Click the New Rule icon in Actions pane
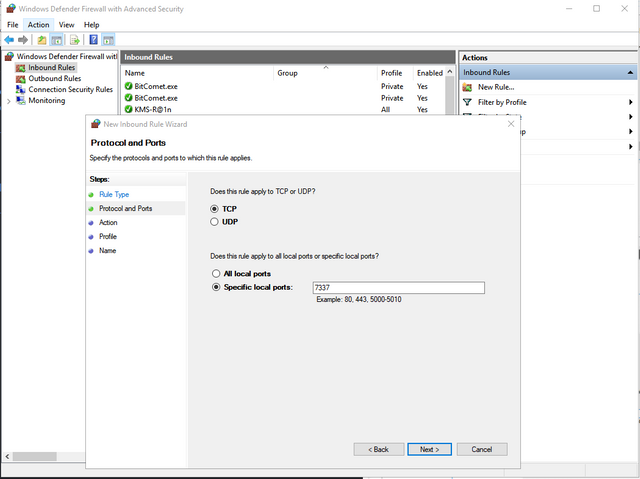The width and height of the screenshot is (640, 479). click(467, 87)
